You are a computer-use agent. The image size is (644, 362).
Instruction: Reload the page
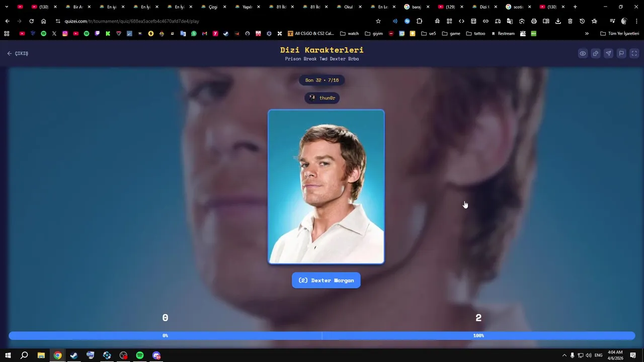pyautogui.click(x=31, y=21)
